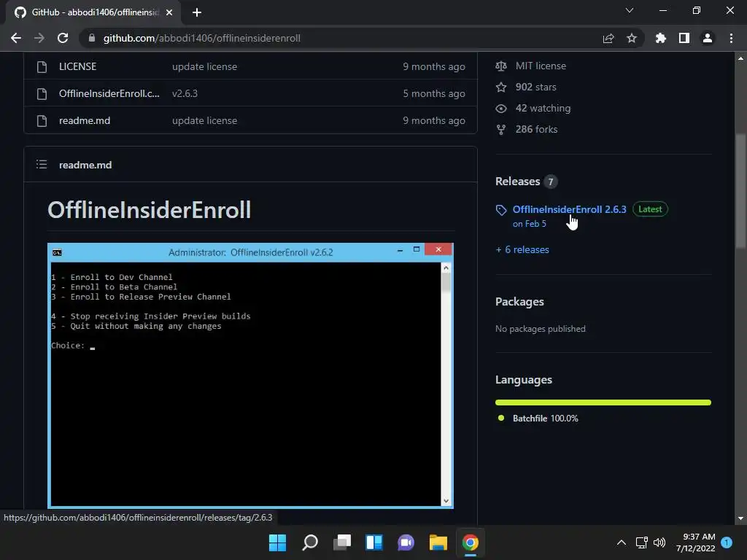Select the GitHub - abbodi1406/offlineinsiderenroll tab
The height and width of the screenshot is (560, 747).
[93, 12]
